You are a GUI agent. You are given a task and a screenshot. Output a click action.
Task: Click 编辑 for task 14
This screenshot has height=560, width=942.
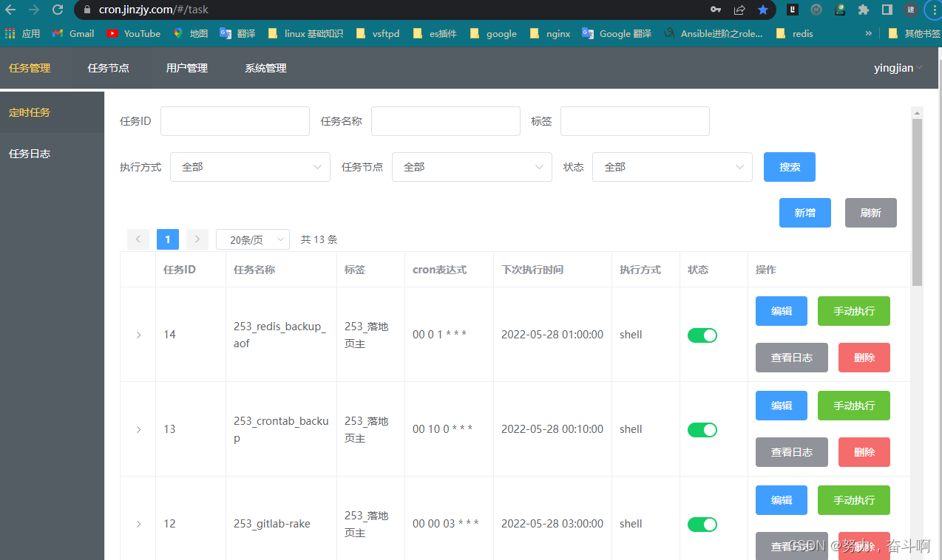(782, 311)
